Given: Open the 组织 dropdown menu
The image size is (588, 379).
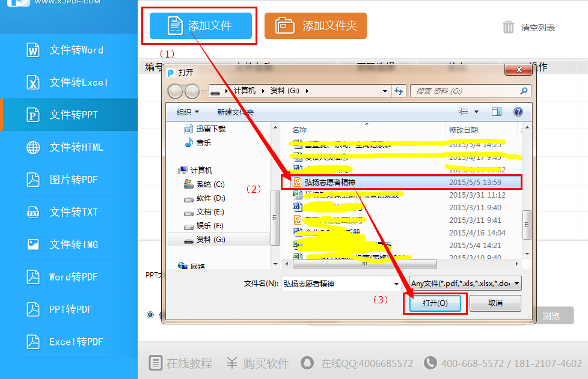Looking at the screenshot, I should 188,112.
